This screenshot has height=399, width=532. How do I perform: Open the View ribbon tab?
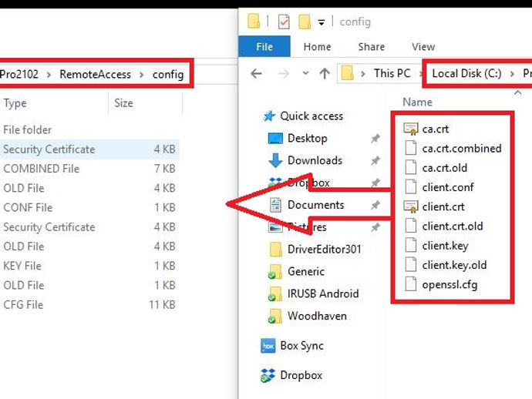[x=423, y=46]
